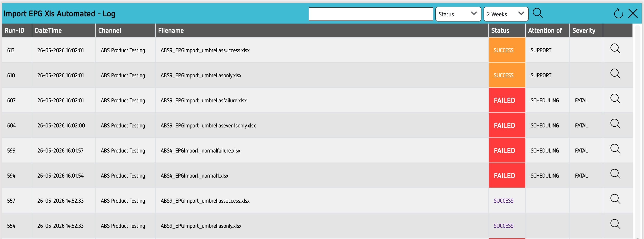Inspect details of run 557
The height and width of the screenshot is (239, 644).
click(615, 199)
